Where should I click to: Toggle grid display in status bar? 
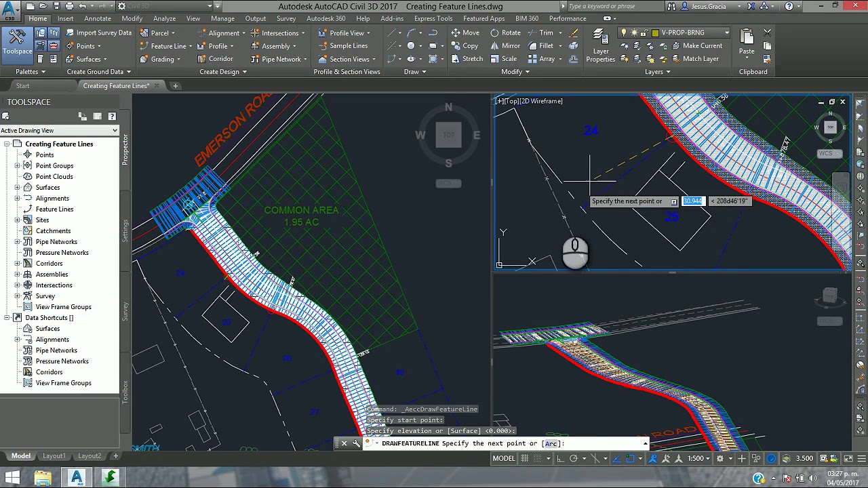click(x=525, y=458)
